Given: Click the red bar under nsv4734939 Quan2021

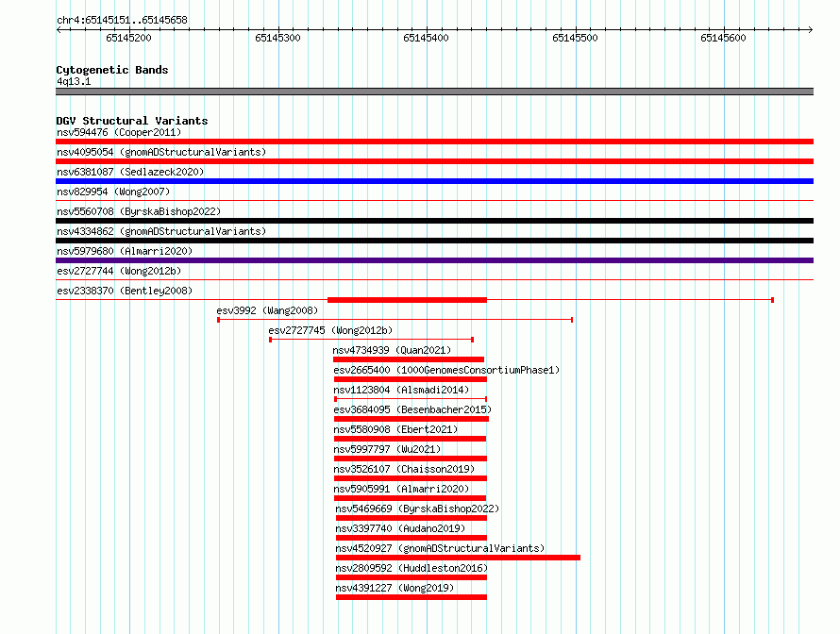Looking at the screenshot, I should click(x=409, y=359).
